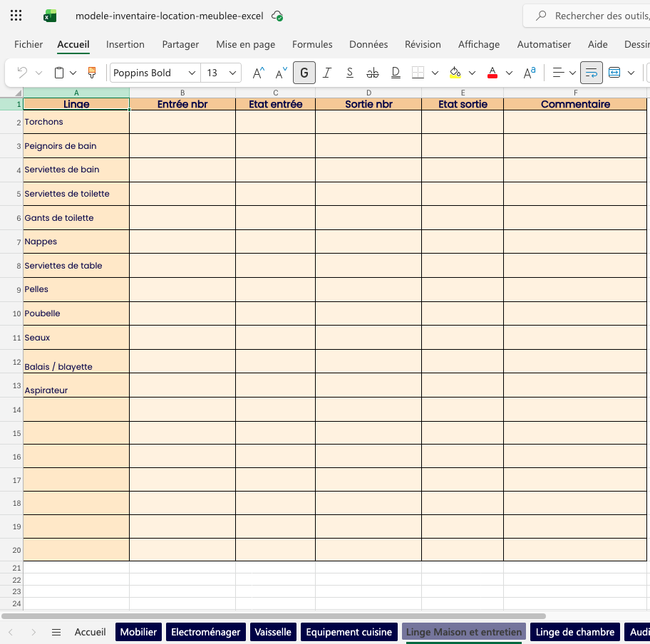Open merge options dropdown arrow
Image resolution: width=650 pixels, height=644 pixels.
(x=631, y=73)
